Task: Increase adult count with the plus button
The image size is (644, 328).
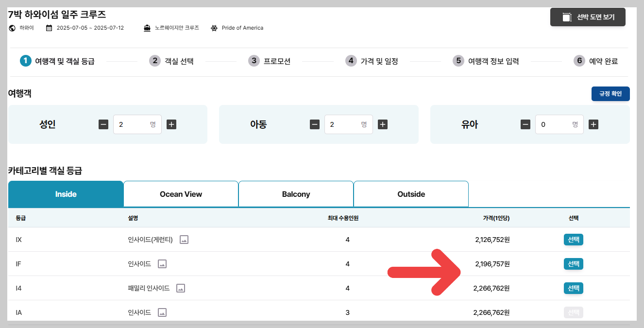Action: [171, 124]
